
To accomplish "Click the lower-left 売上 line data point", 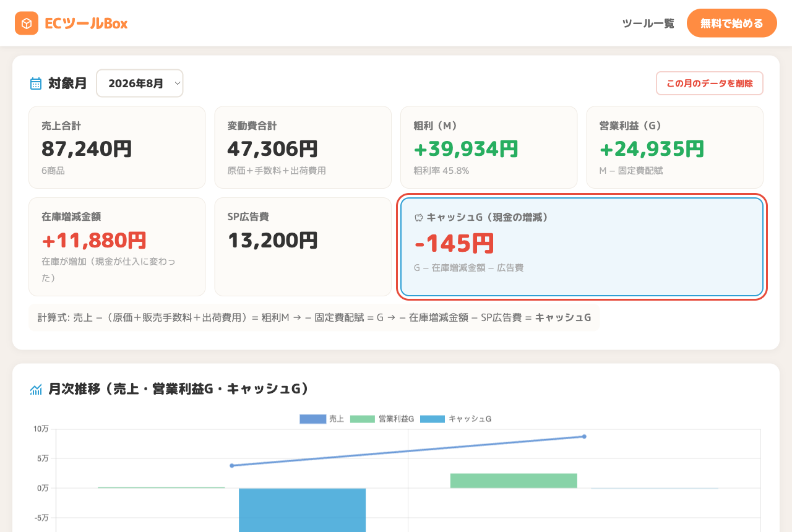I will point(232,466).
